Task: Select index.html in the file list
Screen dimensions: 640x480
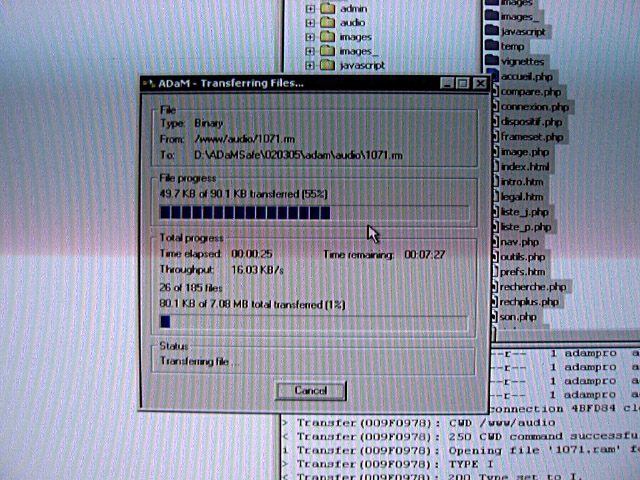Action: point(525,167)
